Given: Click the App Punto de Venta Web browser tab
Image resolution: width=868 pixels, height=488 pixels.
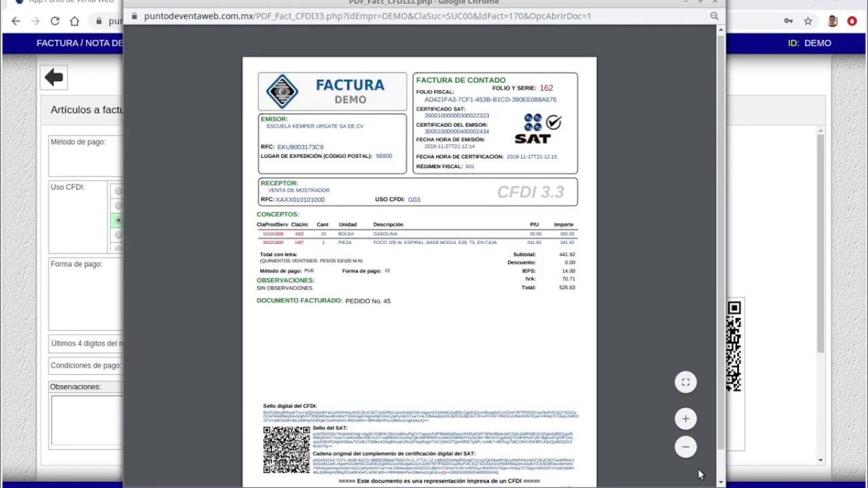Looking at the screenshot, I should coord(64,2).
